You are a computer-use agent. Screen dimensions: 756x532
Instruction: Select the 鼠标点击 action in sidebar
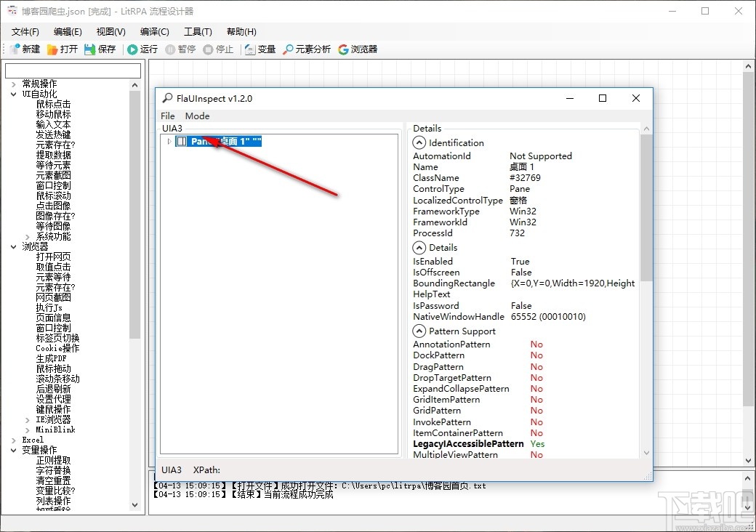point(52,104)
